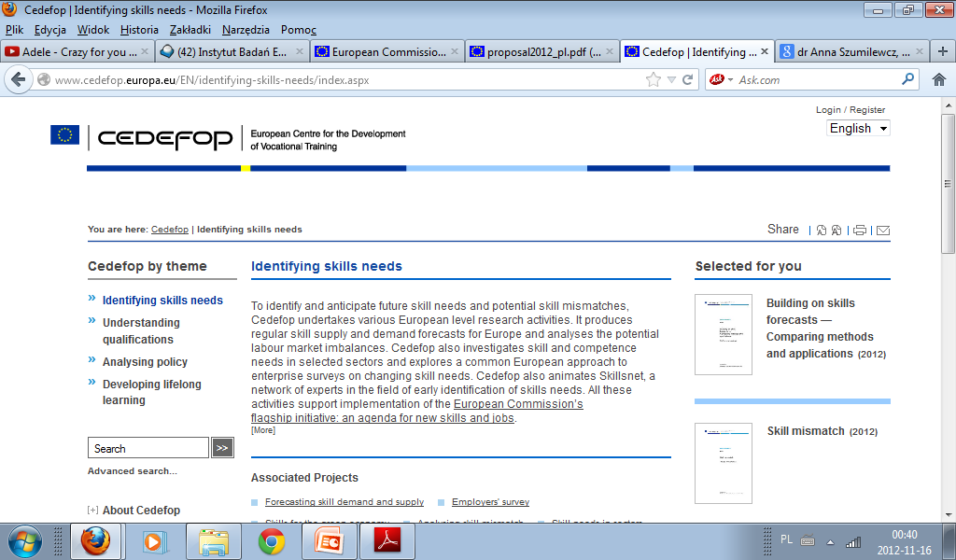Open the Windows Start menu orb
Image resolution: width=956 pixels, height=560 pixels.
(25, 541)
